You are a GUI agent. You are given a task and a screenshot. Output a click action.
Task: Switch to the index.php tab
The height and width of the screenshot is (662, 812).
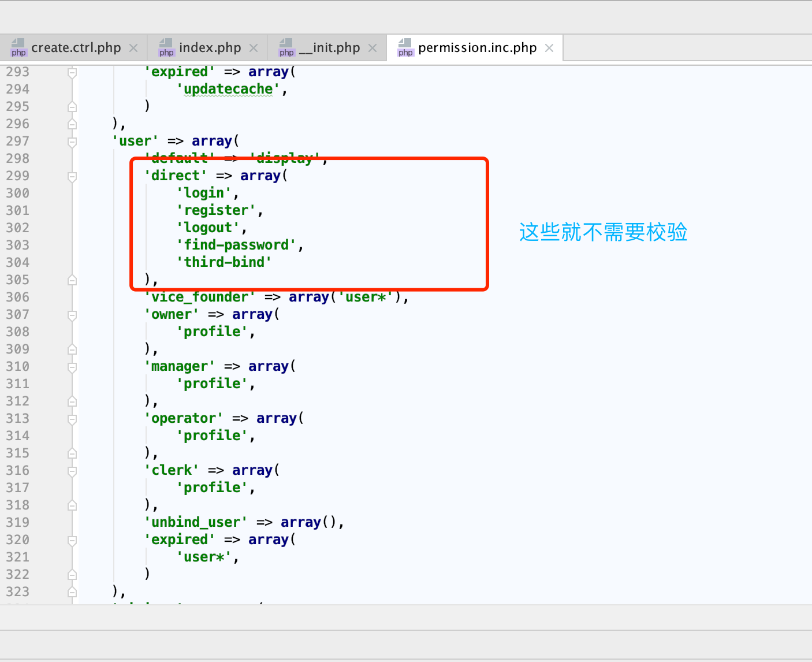(x=210, y=48)
